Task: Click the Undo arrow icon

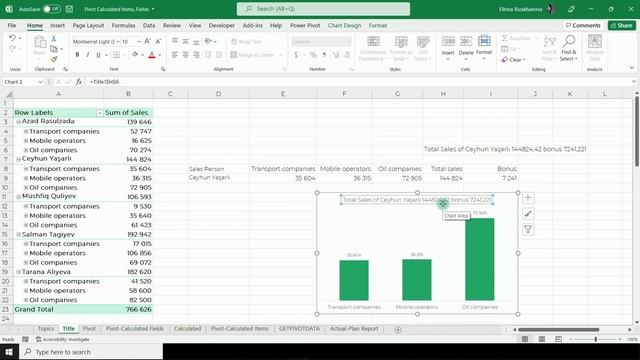Action: tap(12, 38)
